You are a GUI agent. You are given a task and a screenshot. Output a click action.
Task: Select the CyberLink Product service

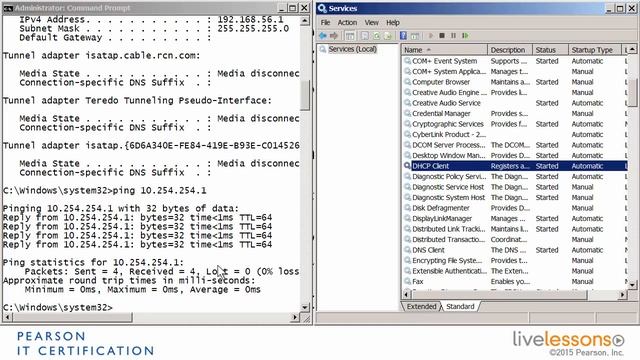515,134
